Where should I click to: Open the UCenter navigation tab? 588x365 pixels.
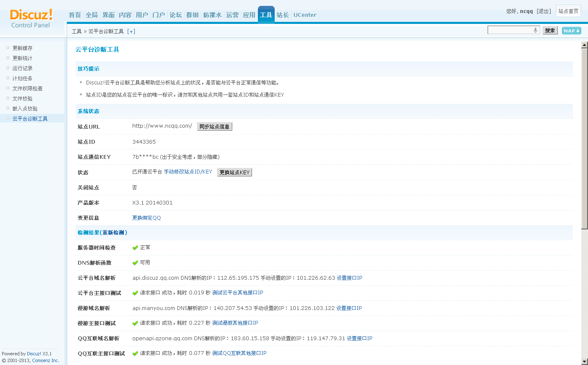coord(305,15)
